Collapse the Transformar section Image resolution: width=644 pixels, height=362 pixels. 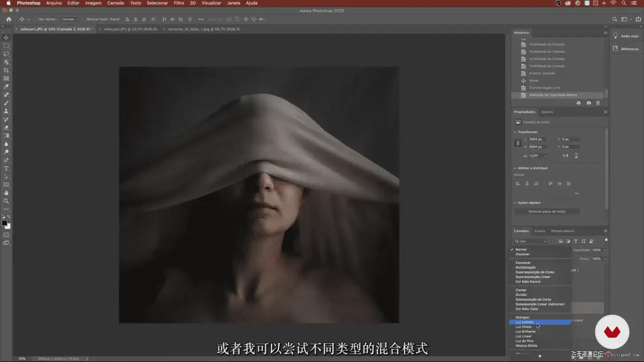[x=516, y=132]
